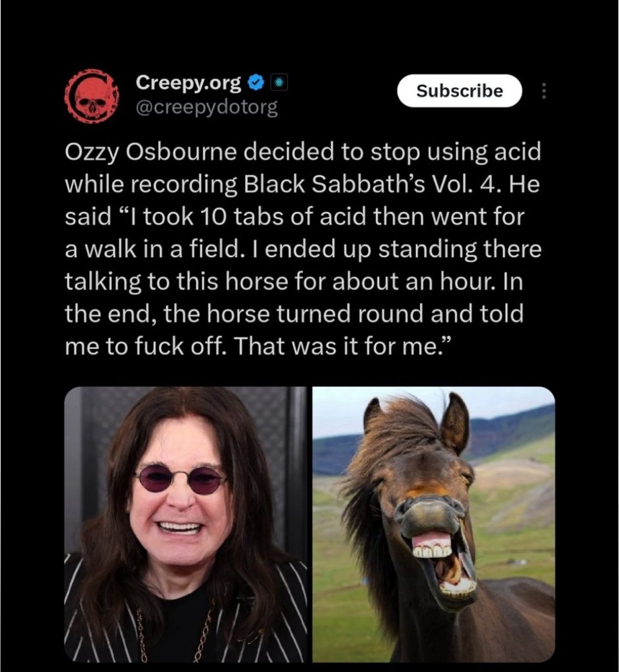Open the Creepy.org display name link

188,82
